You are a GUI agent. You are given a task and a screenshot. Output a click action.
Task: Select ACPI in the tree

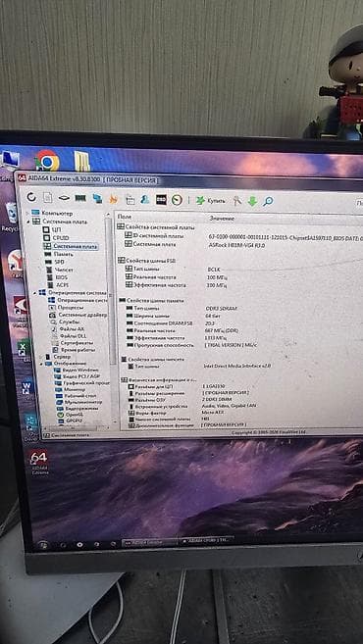(57, 284)
